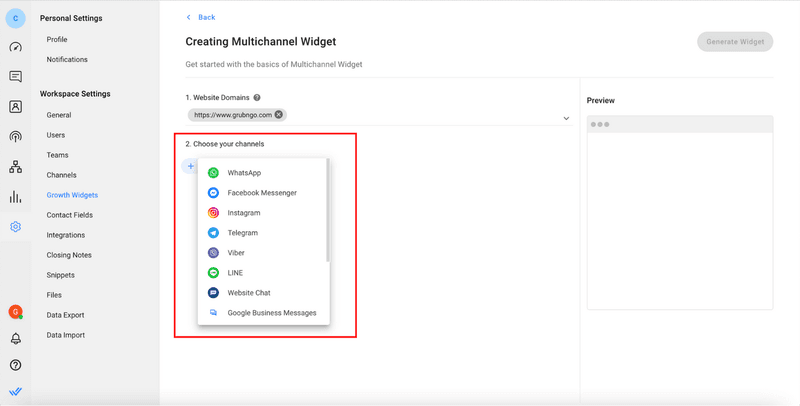Open Growth Widgets settings
The height and width of the screenshot is (406, 800).
(72, 195)
